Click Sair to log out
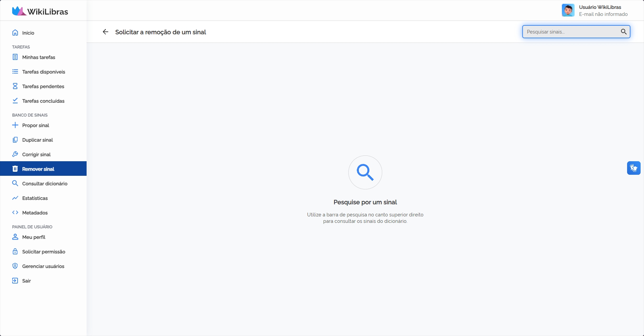This screenshot has width=644, height=336. [26, 281]
